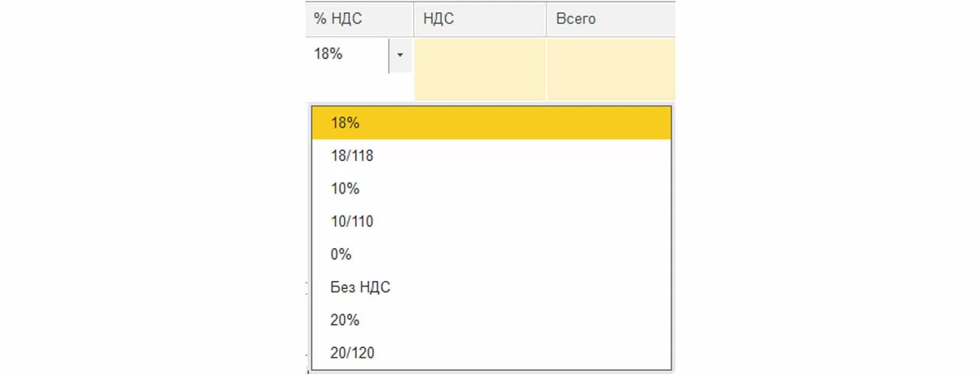Click divider between НДС and Всего headers

pyautogui.click(x=546, y=19)
